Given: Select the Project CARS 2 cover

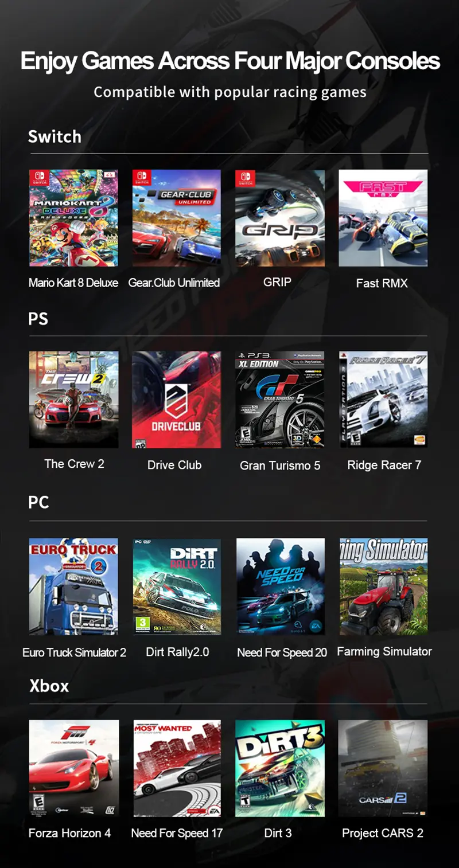Looking at the screenshot, I should click(383, 768).
